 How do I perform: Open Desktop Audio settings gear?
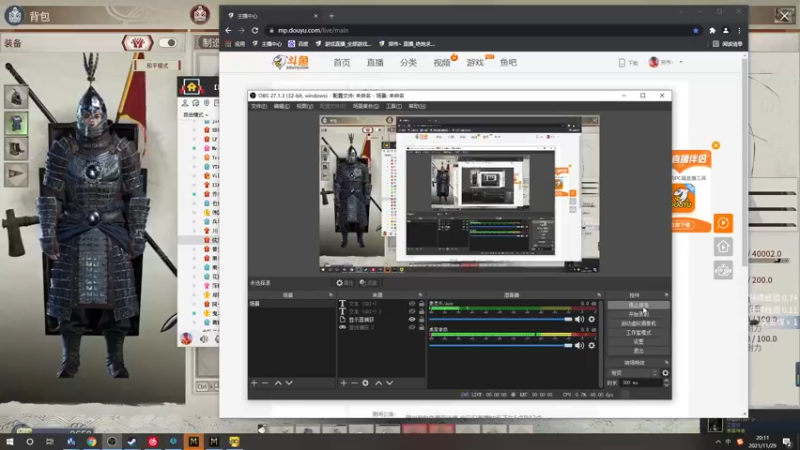[x=592, y=345]
